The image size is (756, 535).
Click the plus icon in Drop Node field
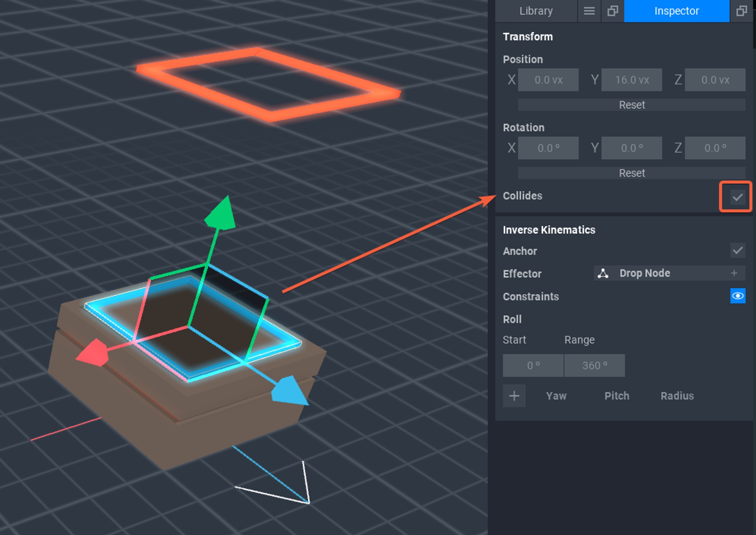[x=734, y=273]
